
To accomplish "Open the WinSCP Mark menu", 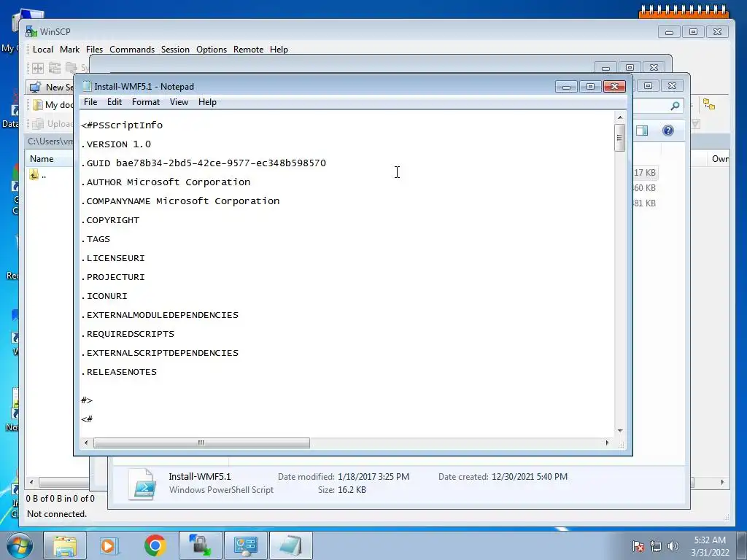I will [69, 50].
